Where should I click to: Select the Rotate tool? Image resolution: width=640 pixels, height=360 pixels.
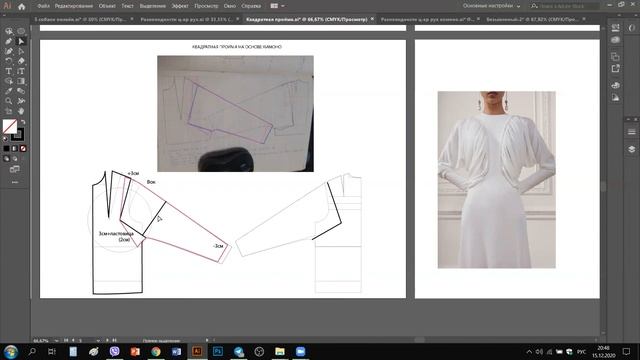[9, 61]
